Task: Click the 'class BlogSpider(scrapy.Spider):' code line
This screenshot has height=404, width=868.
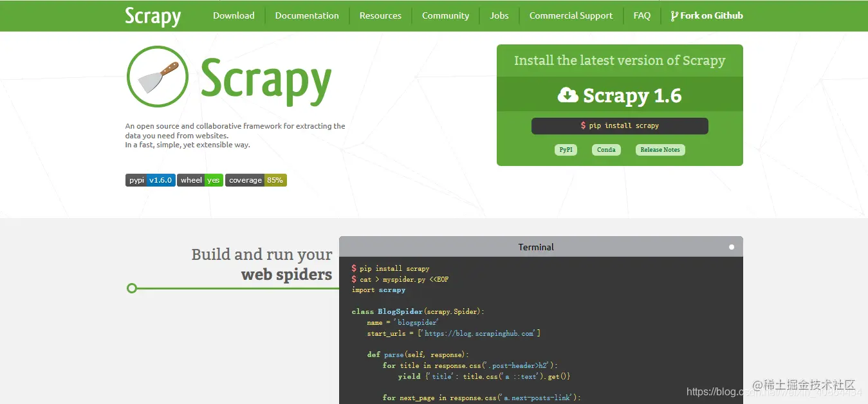Action: (x=418, y=311)
